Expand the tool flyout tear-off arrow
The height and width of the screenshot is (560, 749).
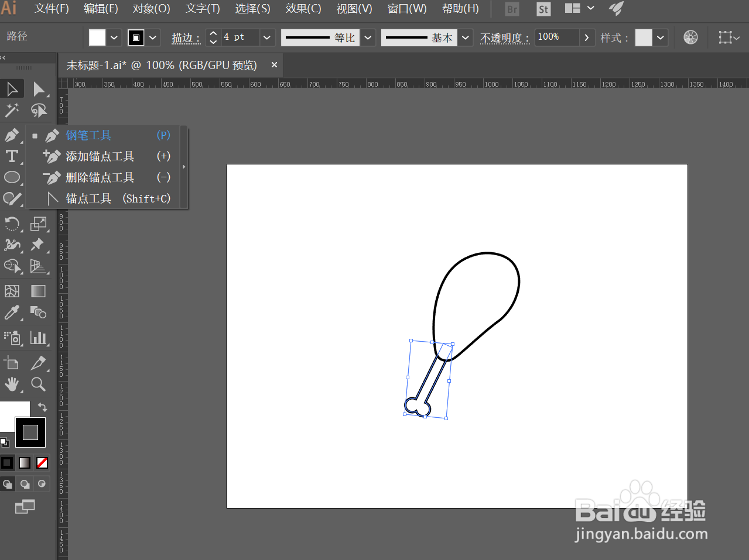pyautogui.click(x=184, y=167)
